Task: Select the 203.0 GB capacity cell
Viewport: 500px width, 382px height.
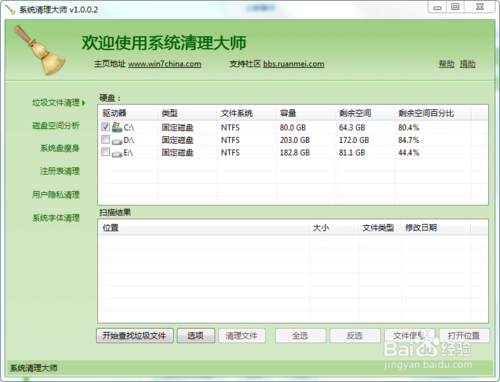Action: point(295,140)
